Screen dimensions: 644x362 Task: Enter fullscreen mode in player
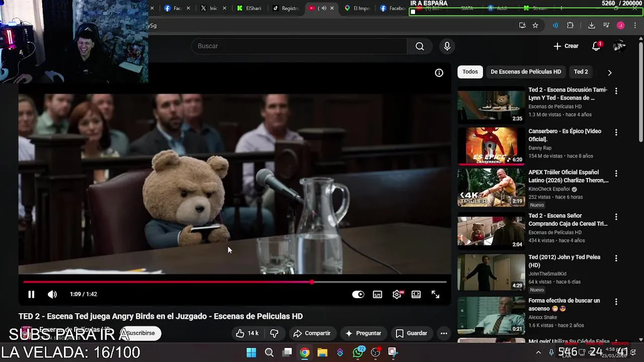pos(436,295)
